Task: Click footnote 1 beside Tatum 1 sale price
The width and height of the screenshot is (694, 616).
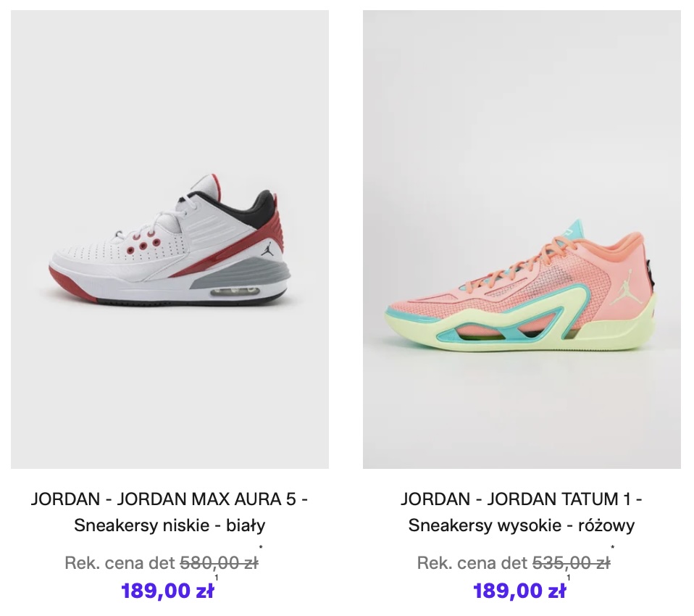Action: pos(568,578)
